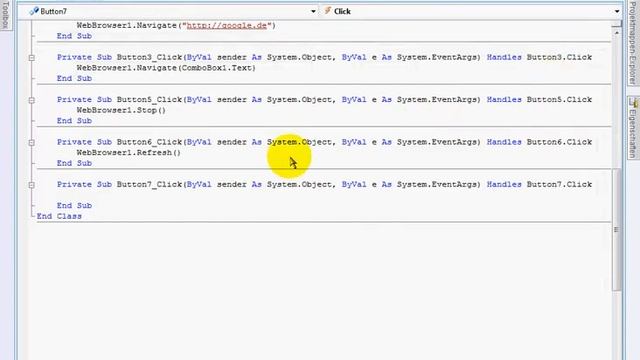The height and width of the screenshot is (360, 640).
Task: Collapse the Button7_Click sub region
Action: click(x=31, y=185)
